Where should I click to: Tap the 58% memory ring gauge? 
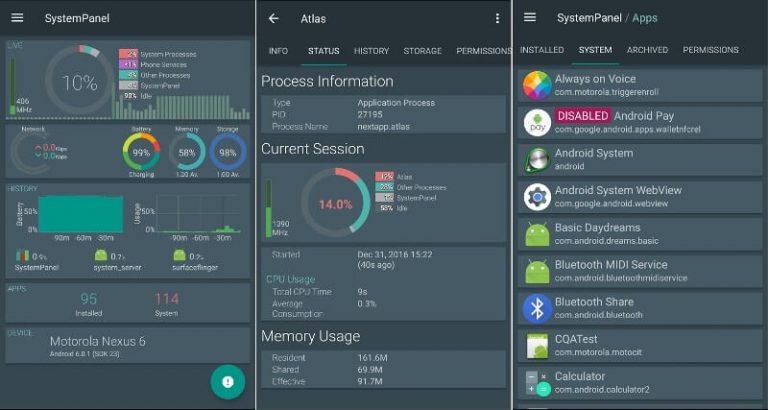tap(187, 152)
